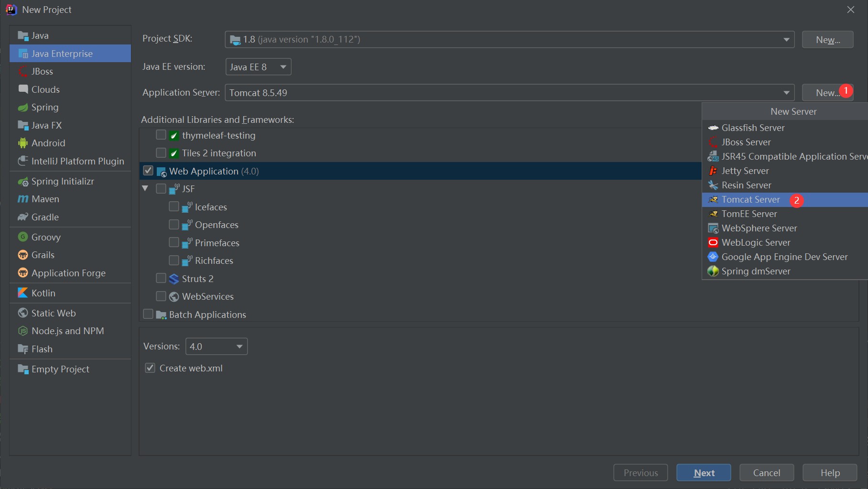Image resolution: width=868 pixels, height=489 pixels.
Task: Check the Primefaces checkbox
Action: tap(174, 242)
